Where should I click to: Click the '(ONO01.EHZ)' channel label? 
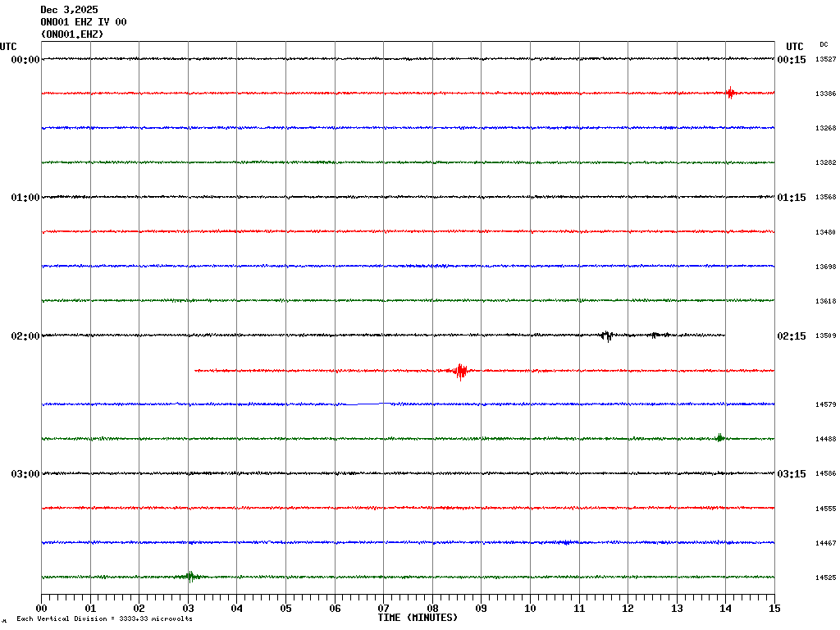pyautogui.click(x=72, y=34)
